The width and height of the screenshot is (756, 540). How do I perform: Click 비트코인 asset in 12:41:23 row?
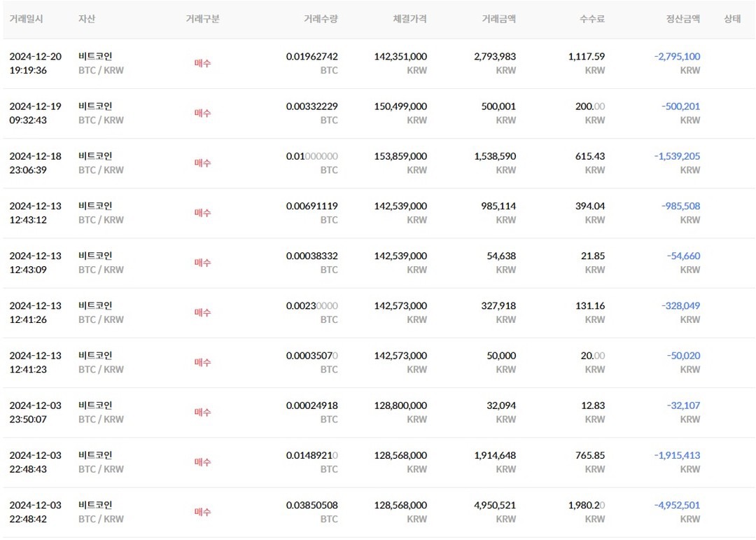click(x=95, y=356)
